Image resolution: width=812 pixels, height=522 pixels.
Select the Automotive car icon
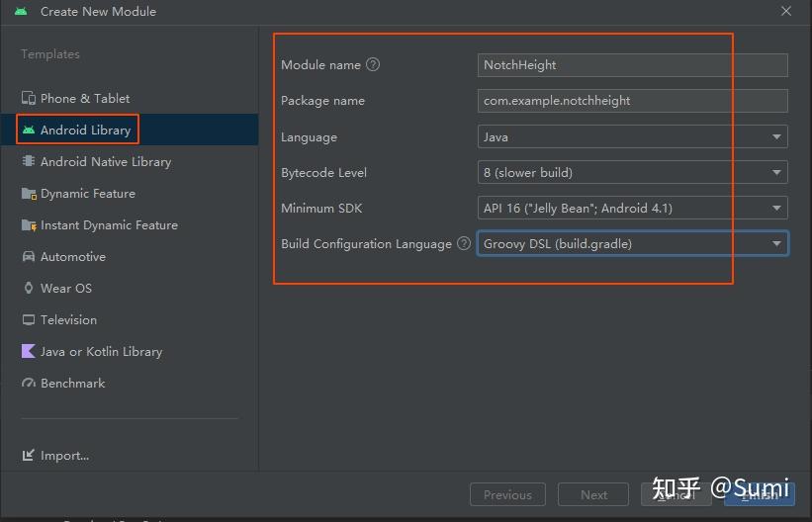[x=29, y=256]
